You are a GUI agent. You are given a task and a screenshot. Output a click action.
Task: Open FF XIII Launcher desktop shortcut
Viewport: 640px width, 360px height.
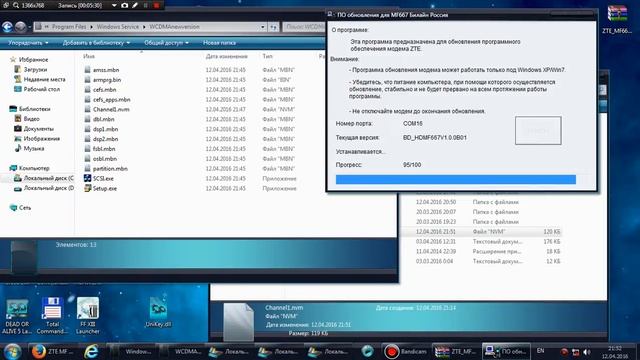point(87,316)
